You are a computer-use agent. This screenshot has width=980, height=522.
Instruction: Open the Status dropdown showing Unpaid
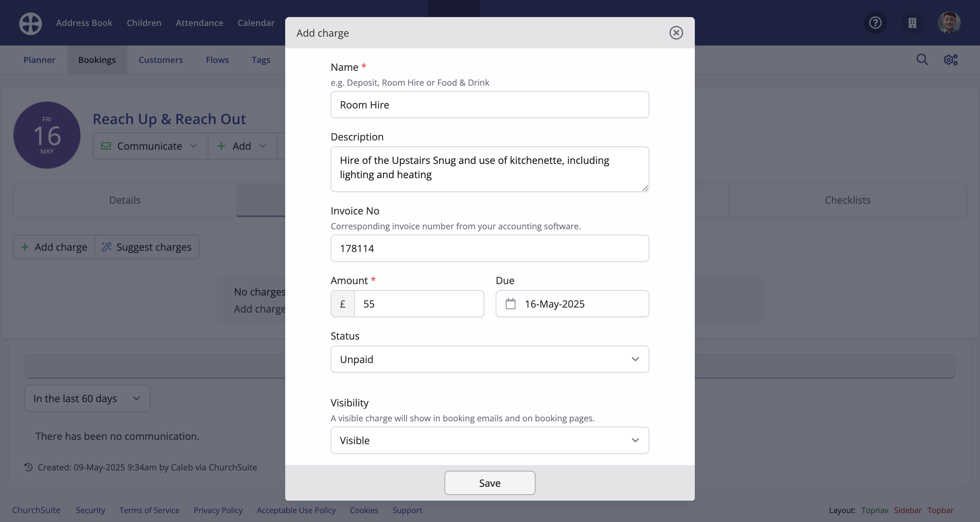tap(490, 359)
